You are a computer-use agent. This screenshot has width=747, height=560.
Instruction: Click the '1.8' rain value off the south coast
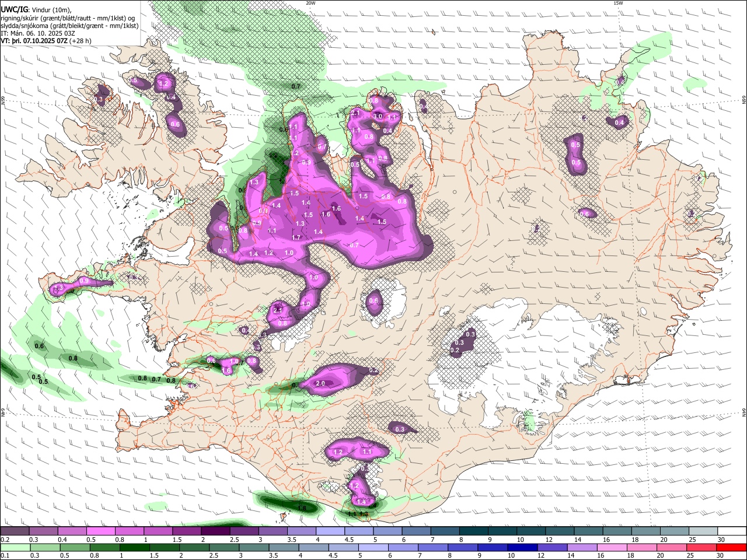coord(302,509)
